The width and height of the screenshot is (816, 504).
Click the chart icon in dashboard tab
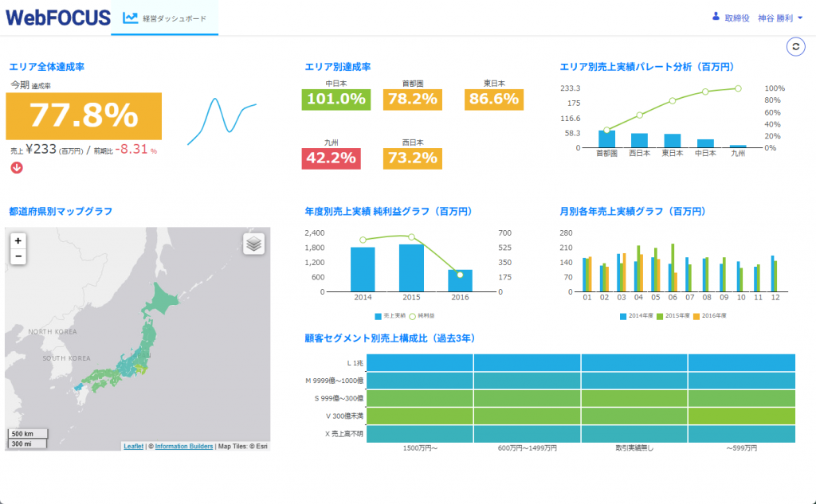coord(130,18)
